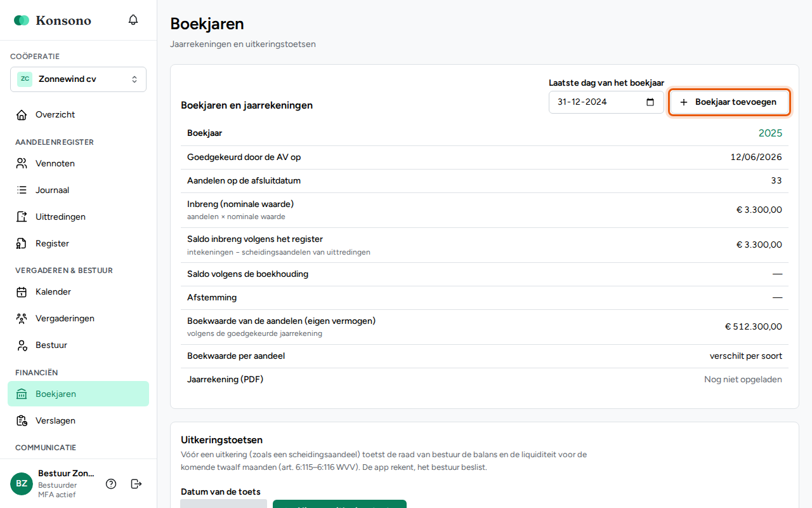The image size is (812, 508).
Task: Click the Afstemming row label
Action: point(212,298)
